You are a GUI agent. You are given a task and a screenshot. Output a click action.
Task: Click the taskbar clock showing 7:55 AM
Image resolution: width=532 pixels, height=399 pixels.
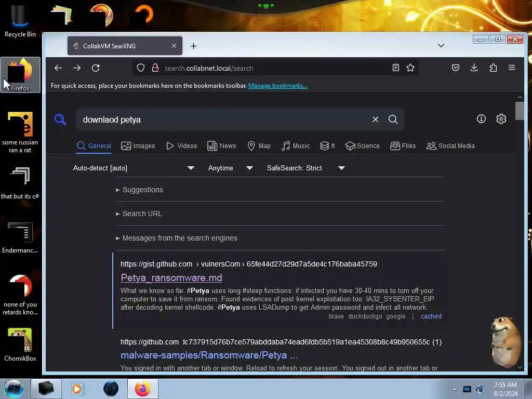(506, 389)
